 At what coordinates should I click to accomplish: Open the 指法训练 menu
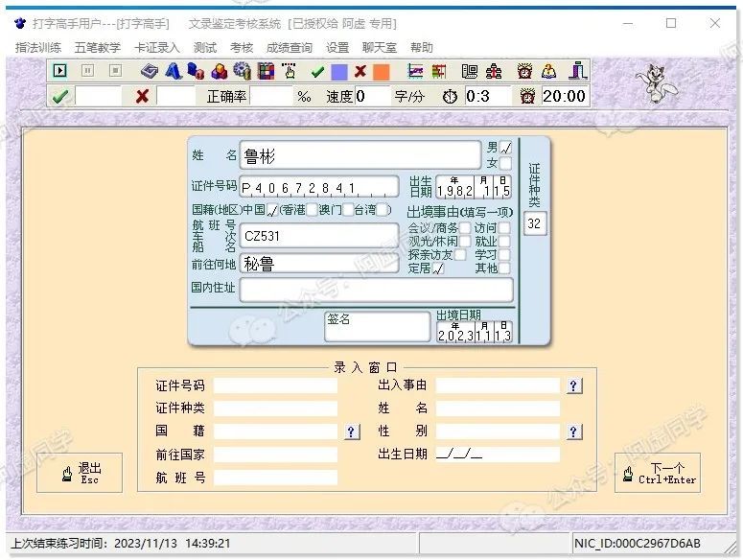(x=38, y=47)
